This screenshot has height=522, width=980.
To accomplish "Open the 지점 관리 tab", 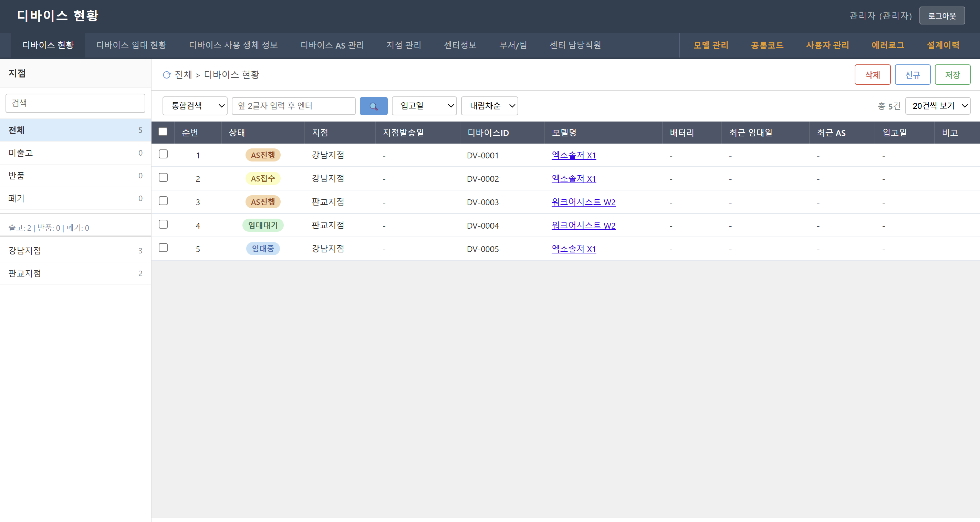I will click(404, 45).
